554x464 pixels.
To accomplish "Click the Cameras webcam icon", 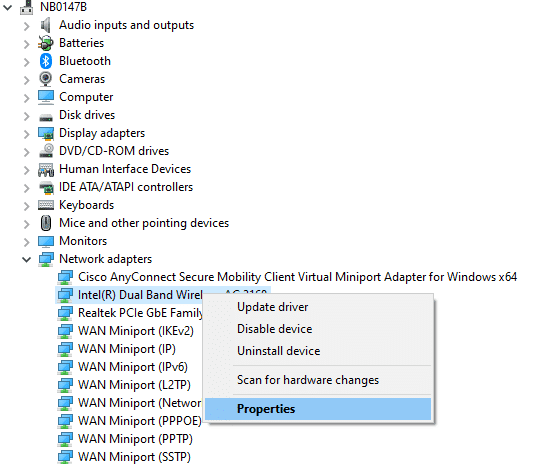I will (46, 79).
